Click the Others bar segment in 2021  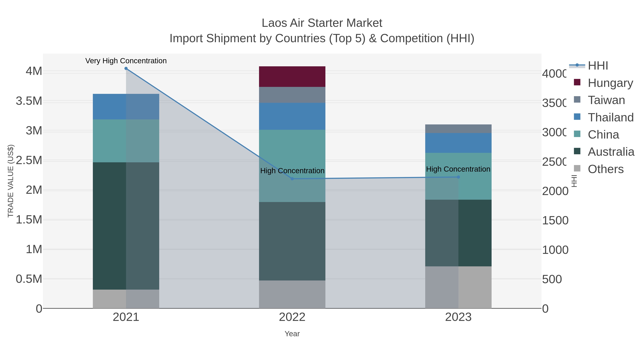pyautogui.click(x=126, y=299)
